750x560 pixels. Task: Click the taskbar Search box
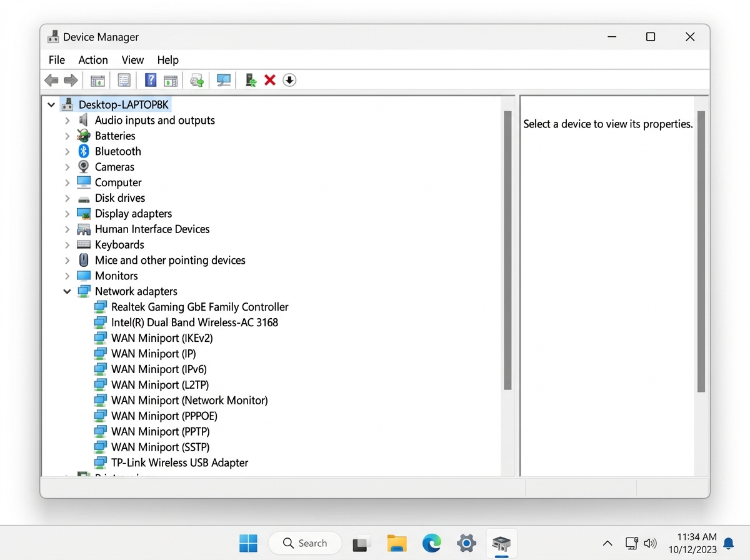click(x=305, y=543)
